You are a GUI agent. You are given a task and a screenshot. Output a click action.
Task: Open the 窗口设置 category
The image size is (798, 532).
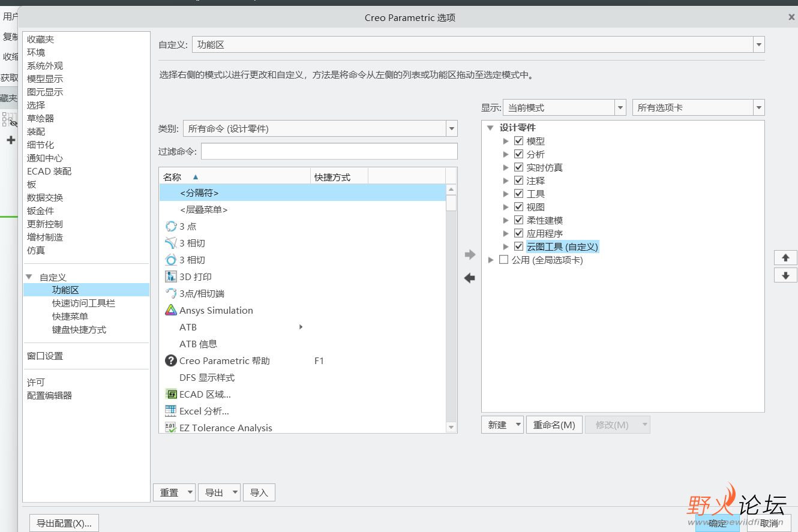[45, 356]
